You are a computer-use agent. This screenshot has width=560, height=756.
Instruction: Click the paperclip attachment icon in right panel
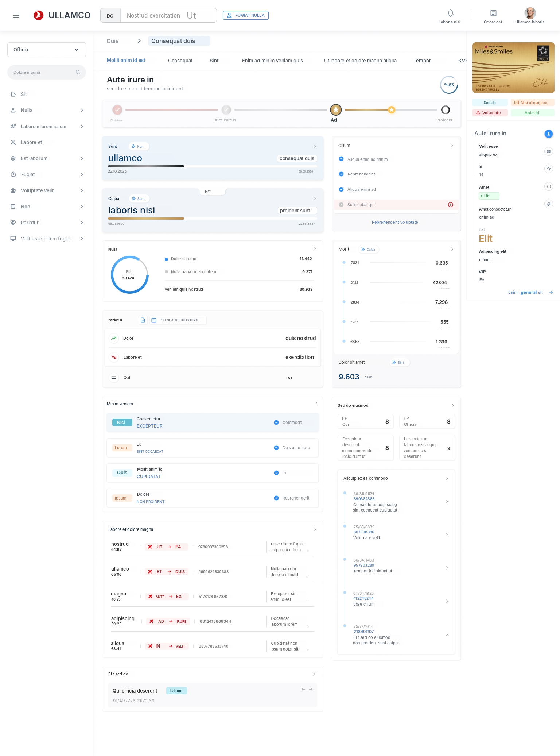click(548, 204)
